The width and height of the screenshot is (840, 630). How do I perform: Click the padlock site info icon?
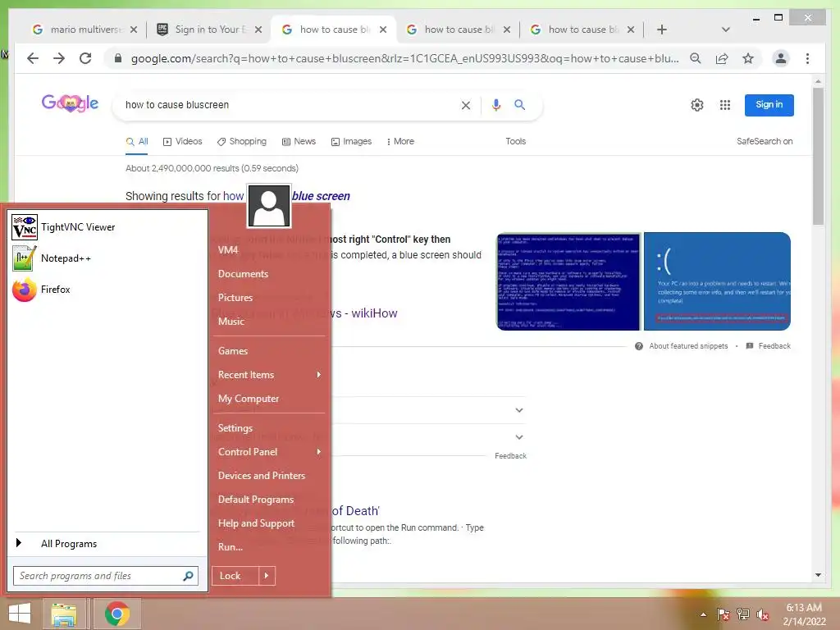click(118, 58)
